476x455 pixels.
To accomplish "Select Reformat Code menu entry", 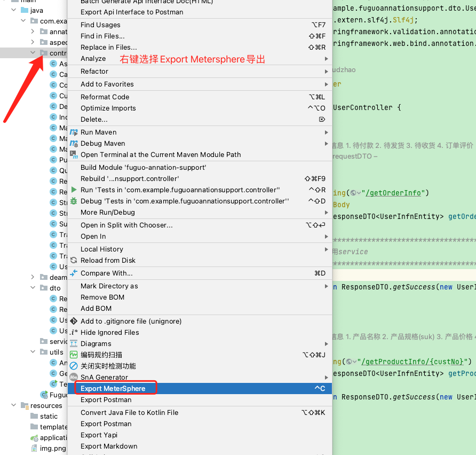I will point(200,97).
